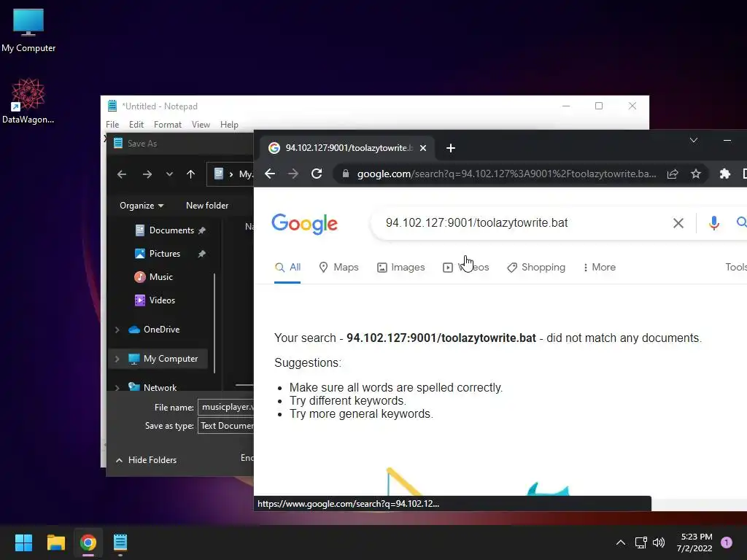Select the All results tab
The height and width of the screenshot is (560, 747).
pyautogui.click(x=287, y=268)
